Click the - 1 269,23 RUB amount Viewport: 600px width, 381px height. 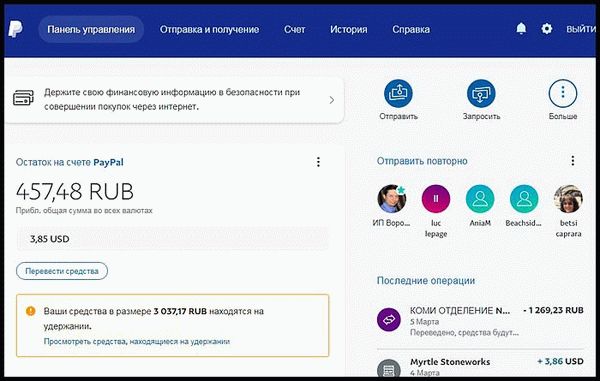click(553, 310)
